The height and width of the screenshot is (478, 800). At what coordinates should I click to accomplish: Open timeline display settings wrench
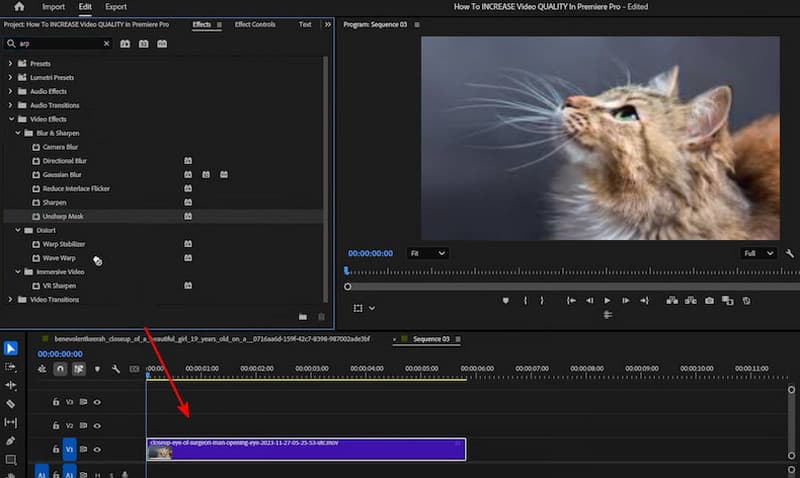pos(116,369)
